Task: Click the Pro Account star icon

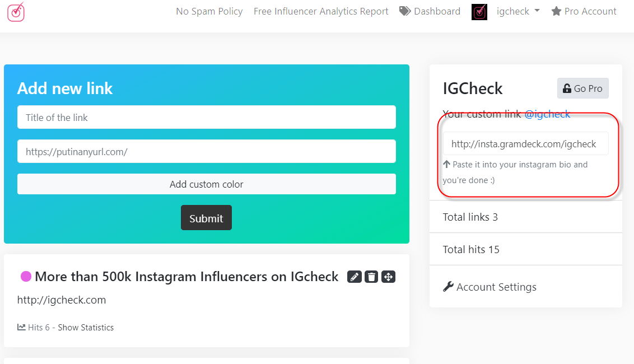Action: [x=556, y=11]
